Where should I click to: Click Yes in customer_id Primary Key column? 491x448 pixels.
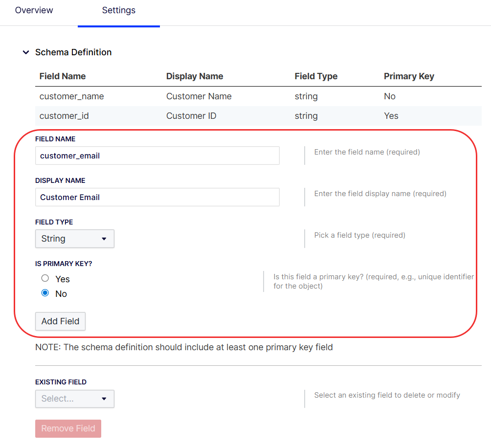click(391, 116)
